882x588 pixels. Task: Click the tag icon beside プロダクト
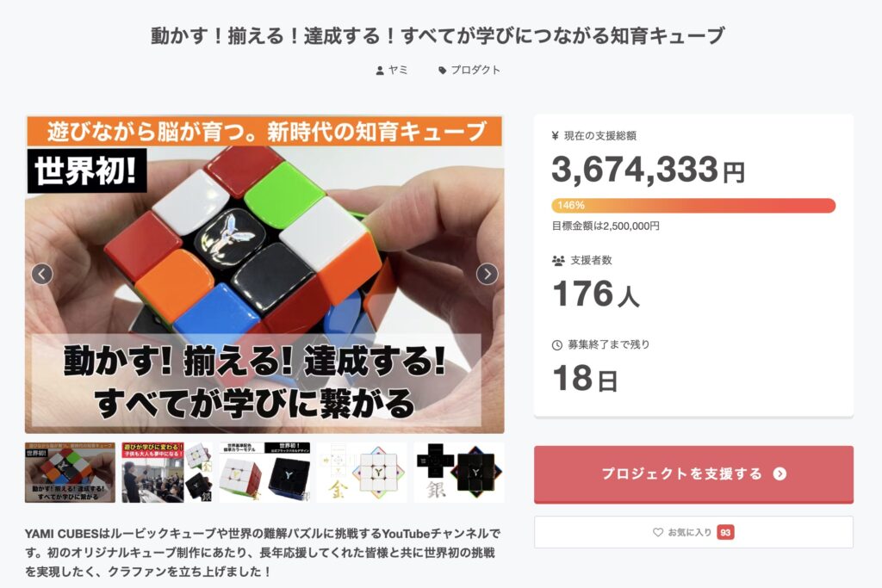coord(442,71)
